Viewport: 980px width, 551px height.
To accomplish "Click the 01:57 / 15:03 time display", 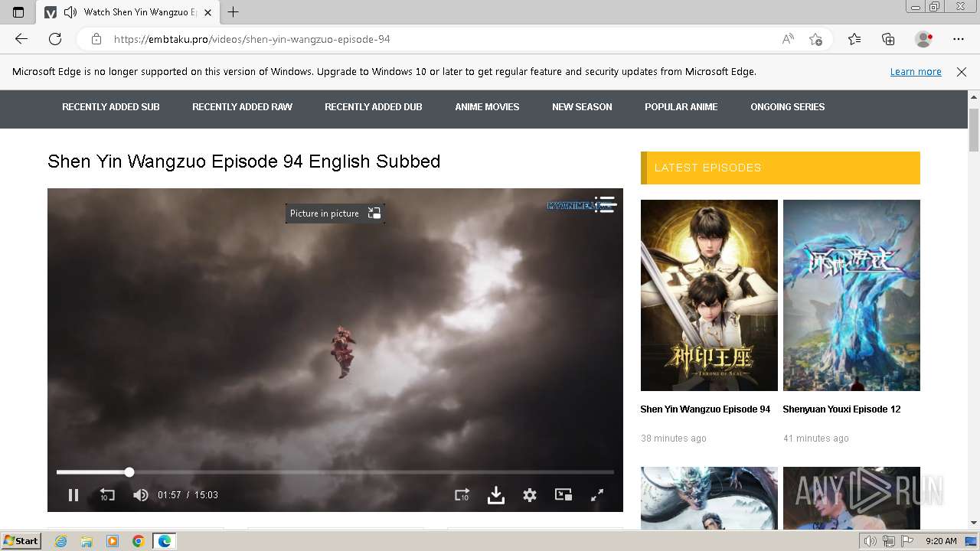I will 188,495.
